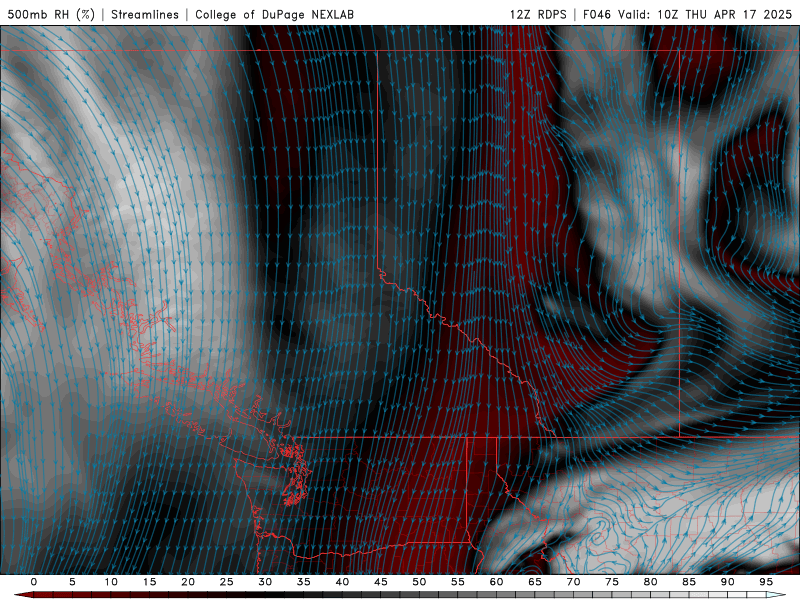Image resolution: width=800 pixels, height=600 pixels.
Task: Click the colorbar label '85'
Action: (689, 582)
